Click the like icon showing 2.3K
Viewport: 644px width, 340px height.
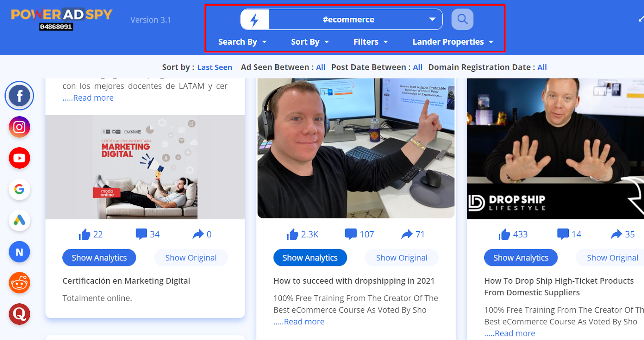click(293, 234)
